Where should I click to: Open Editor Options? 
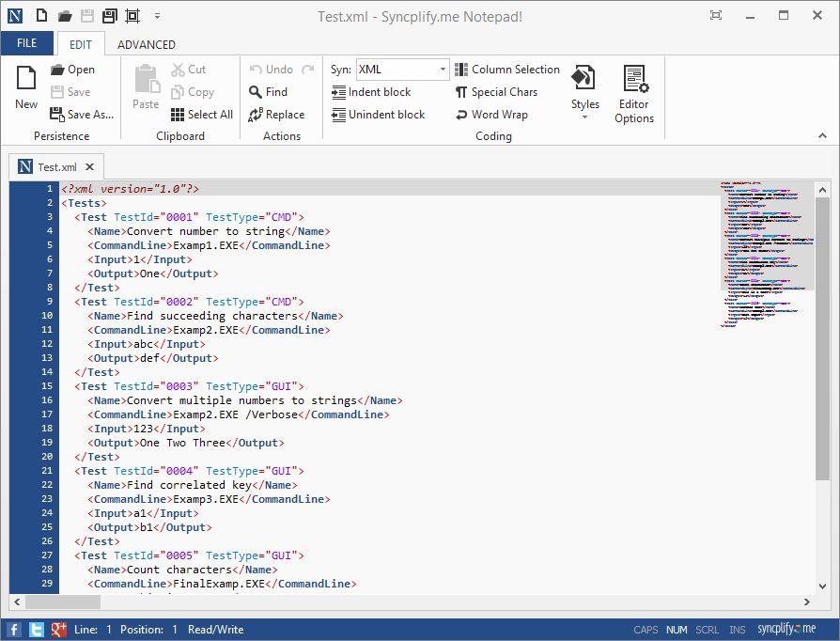coord(634,94)
